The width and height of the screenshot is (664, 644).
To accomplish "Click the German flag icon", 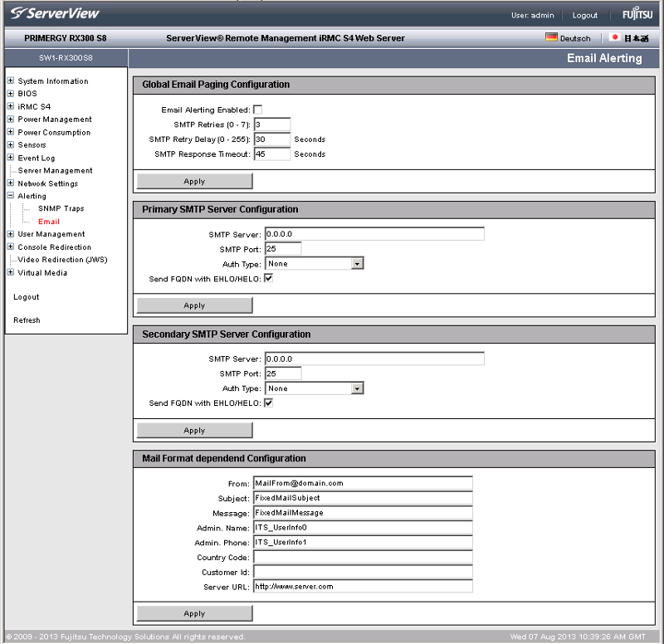I will tap(551, 37).
